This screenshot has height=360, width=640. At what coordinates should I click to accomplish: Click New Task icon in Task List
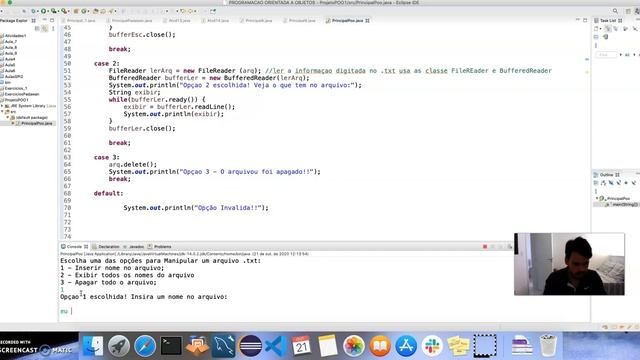pos(596,29)
